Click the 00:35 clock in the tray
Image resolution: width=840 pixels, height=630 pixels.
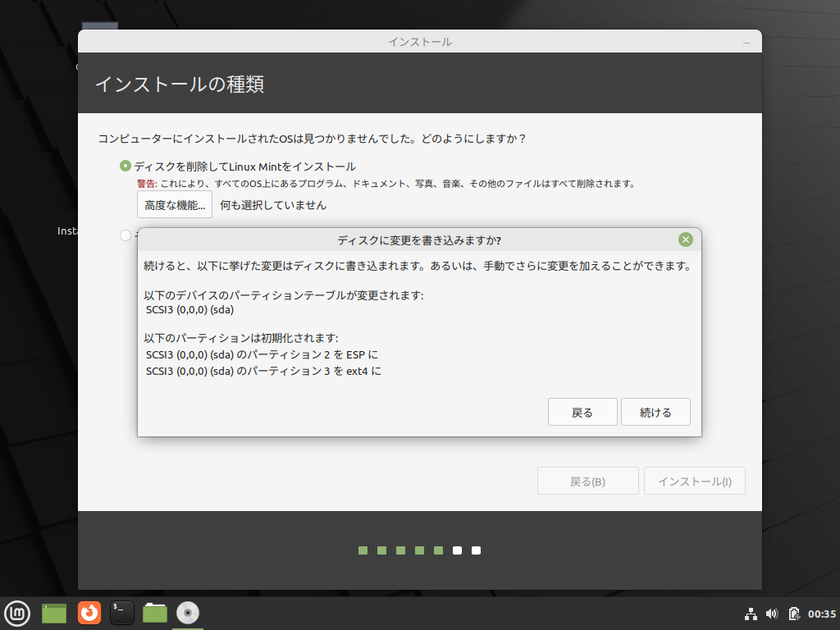pyautogui.click(x=822, y=614)
